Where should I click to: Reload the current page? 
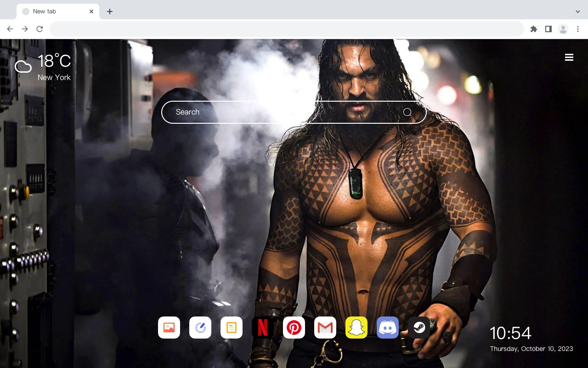point(40,29)
